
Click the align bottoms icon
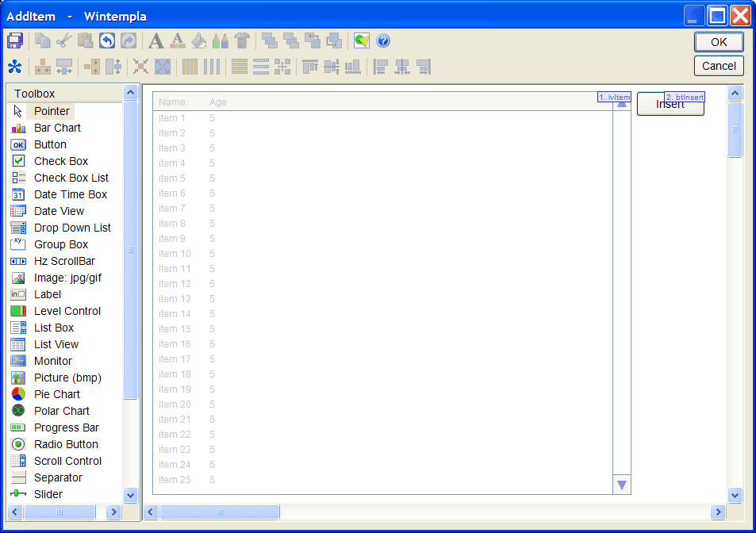coord(353,67)
